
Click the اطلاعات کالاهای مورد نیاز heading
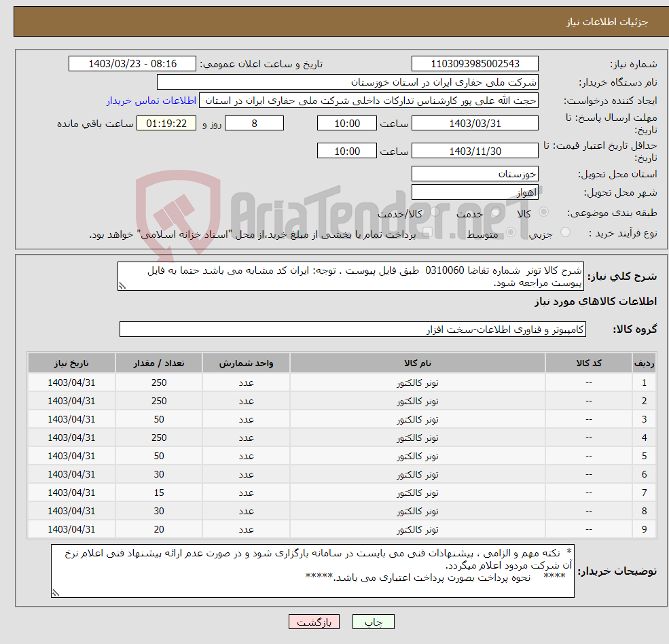point(595,302)
